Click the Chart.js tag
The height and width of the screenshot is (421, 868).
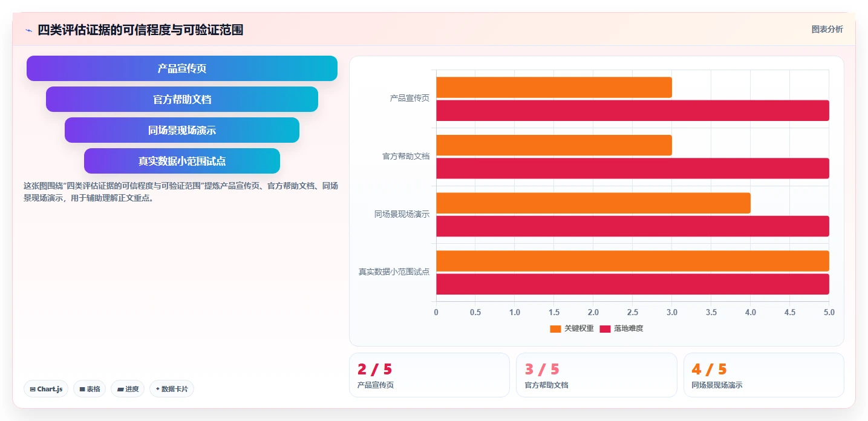tap(46, 389)
